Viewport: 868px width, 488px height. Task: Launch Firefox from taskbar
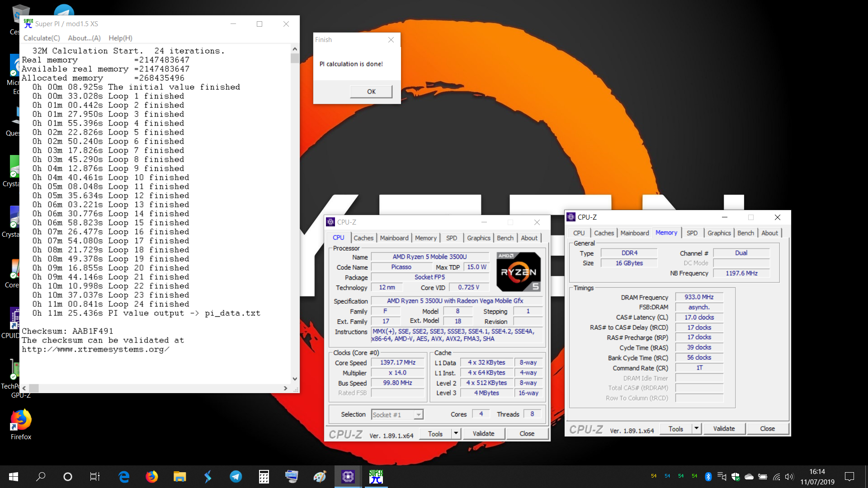[152, 477]
